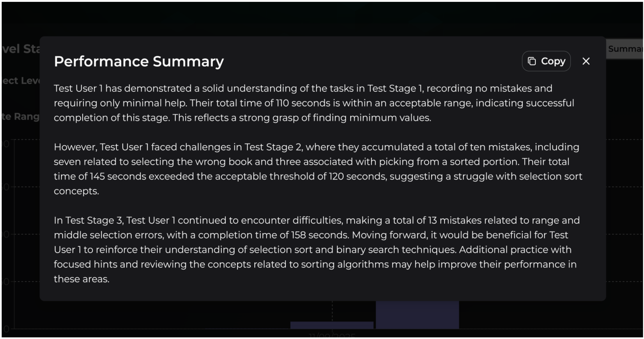
Task: Click the dimmed Level Stats heading
Action: [21, 49]
